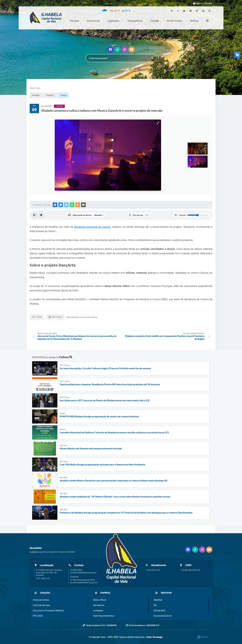Share the article on WhatsApp
This screenshot has height=644, width=242.
(x=72, y=205)
